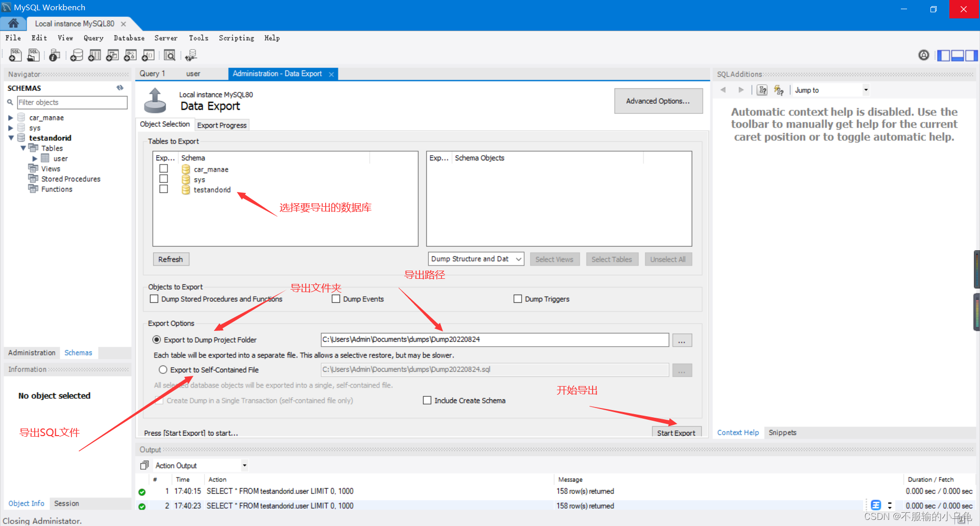980x526 pixels.
Task: Switch to the Export Progress tab
Action: [222, 125]
